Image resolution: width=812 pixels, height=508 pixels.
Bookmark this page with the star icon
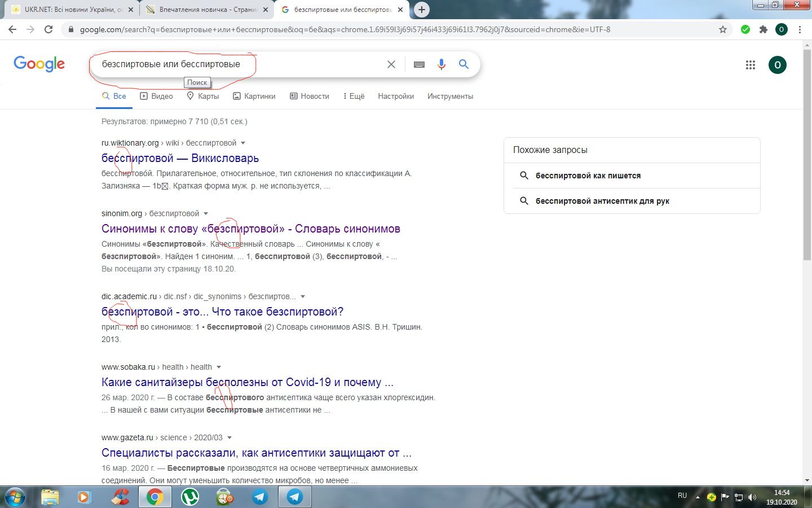point(722,29)
